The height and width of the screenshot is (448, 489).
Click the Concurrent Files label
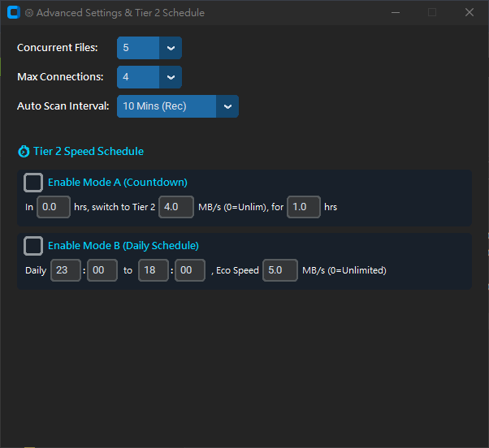[x=58, y=48]
